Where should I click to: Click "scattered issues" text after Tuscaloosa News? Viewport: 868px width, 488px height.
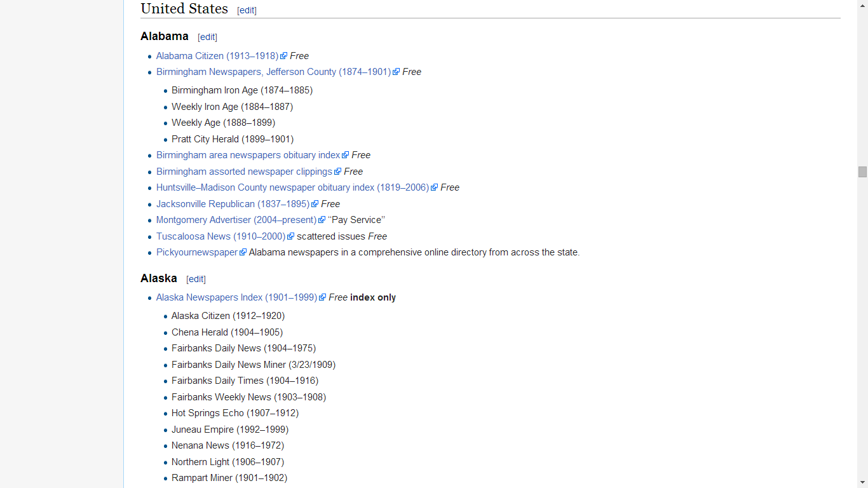click(331, 236)
